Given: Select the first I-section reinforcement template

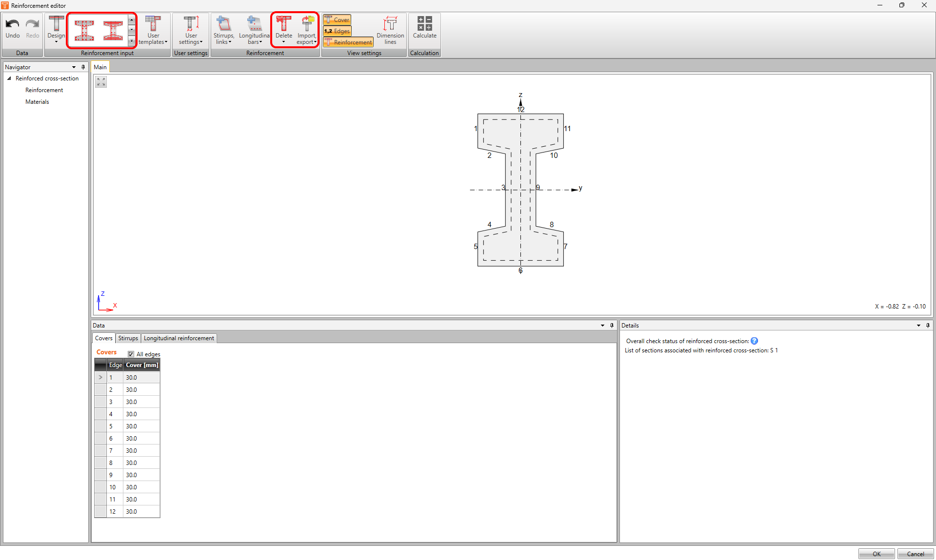Looking at the screenshot, I should tap(84, 30).
